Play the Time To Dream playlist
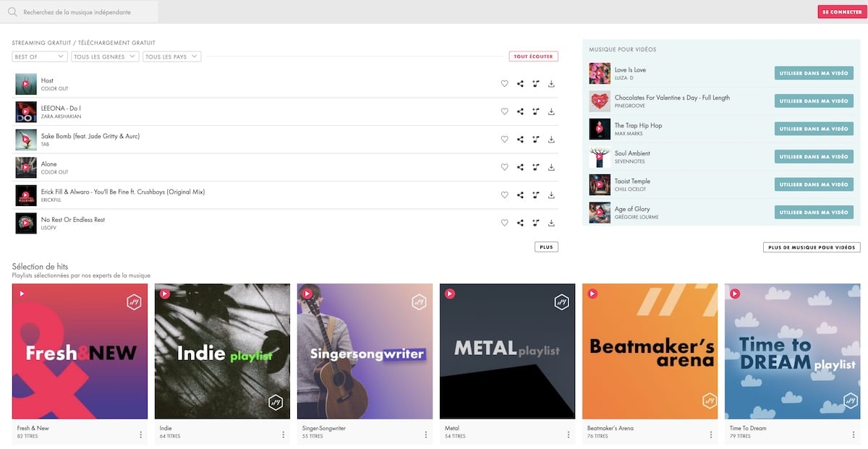The width and height of the screenshot is (868, 449). [x=735, y=294]
